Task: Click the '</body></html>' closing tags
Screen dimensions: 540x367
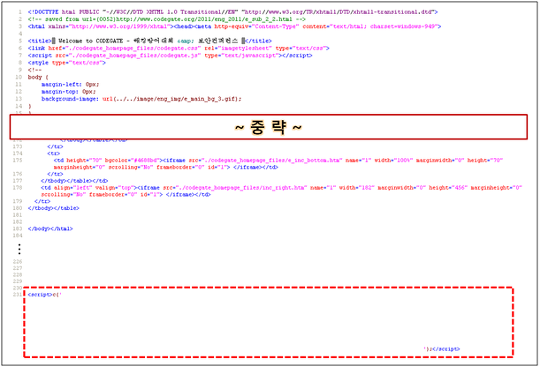Action: 50,229
